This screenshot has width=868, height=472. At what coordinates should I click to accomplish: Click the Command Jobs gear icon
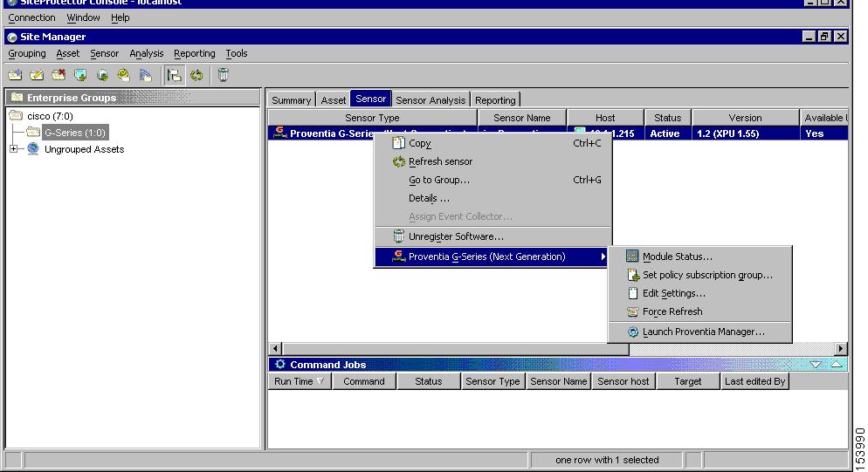point(280,364)
